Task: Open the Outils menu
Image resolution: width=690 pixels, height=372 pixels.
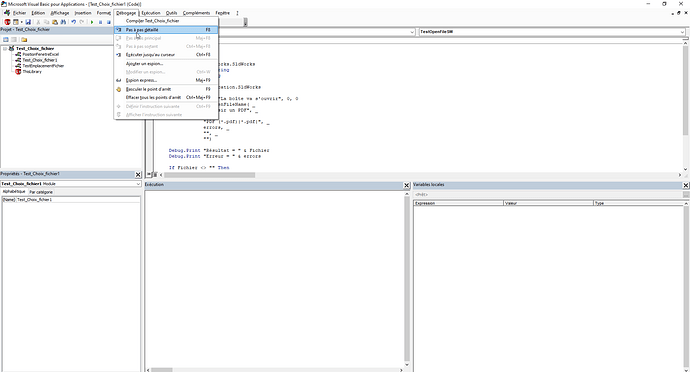Action: pyautogui.click(x=171, y=13)
